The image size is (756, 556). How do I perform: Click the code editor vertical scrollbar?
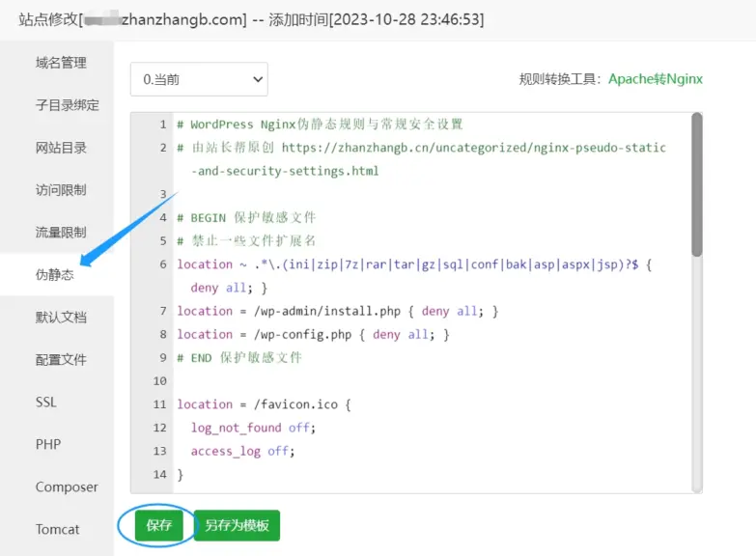tap(696, 183)
